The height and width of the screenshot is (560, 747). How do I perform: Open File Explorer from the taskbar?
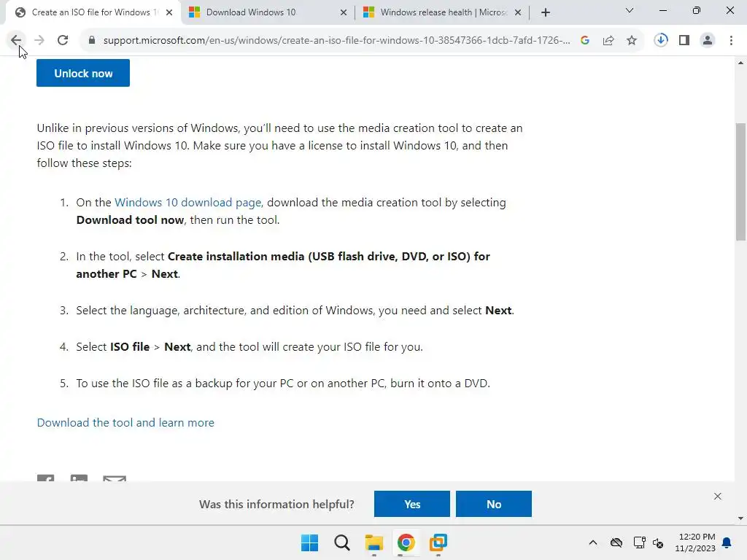coord(374,542)
